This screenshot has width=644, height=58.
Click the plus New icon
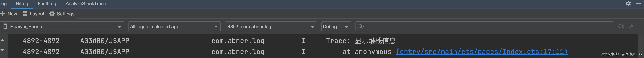tap(3, 14)
